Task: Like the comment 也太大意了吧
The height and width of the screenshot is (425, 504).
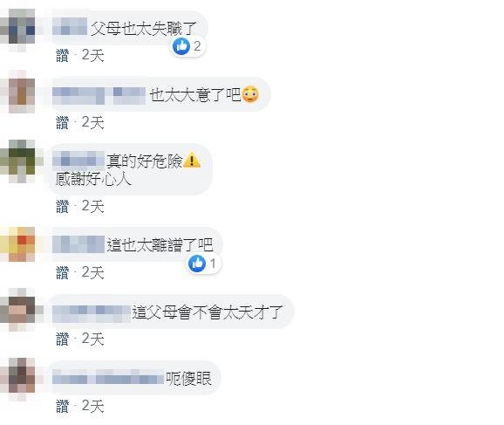Action: (63, 122)
